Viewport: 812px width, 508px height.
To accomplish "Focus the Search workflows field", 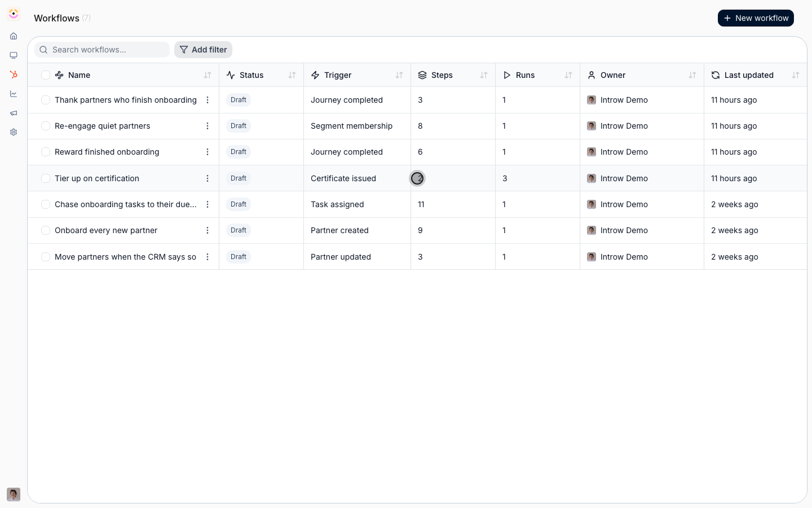I will tap(102, 50).
